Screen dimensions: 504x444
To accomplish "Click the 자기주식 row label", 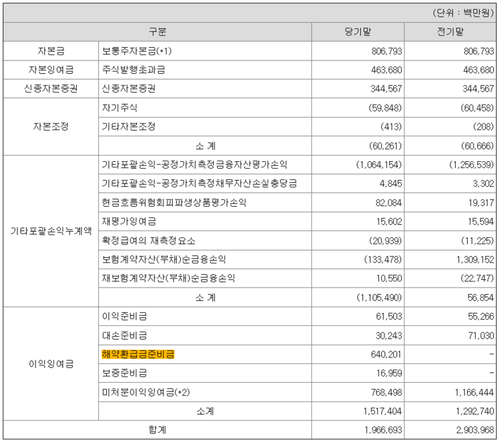I will point(119,107).
